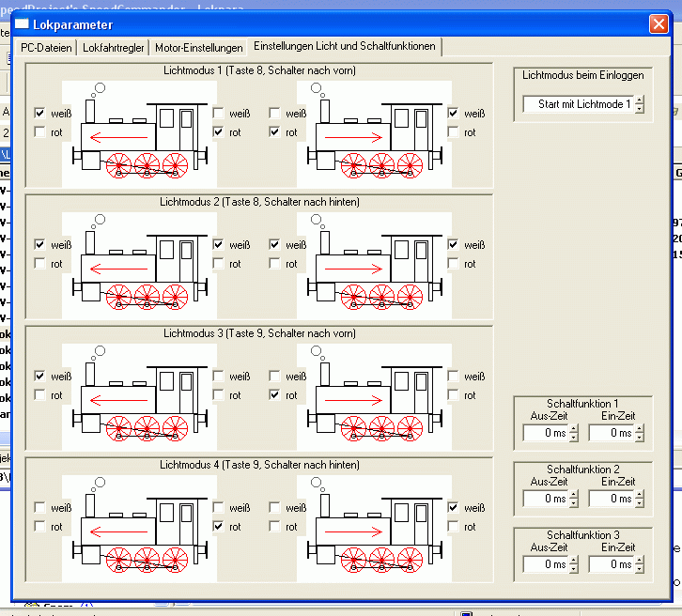682x616 pixels.
Task: Uncheck rear rot of Lichtmodus 3 right-moving loco
Action: point(274,395)
